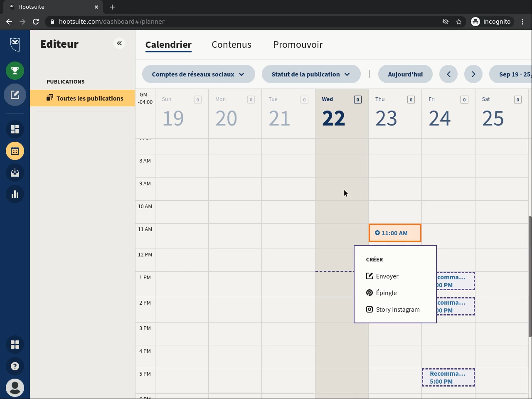This screenshot has width=532, height=399.
Task: Click the post count badge for Wednesday 22
Action: (358, 100)
